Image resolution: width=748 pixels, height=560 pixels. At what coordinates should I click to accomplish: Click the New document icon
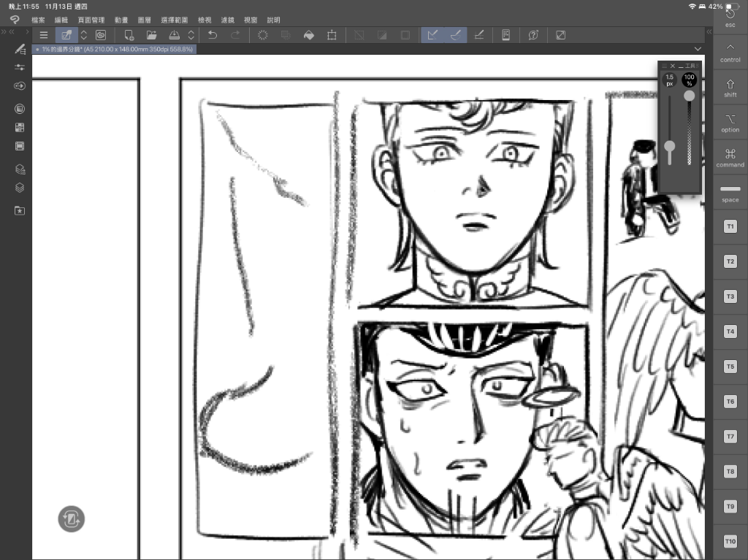click(129, 35)
